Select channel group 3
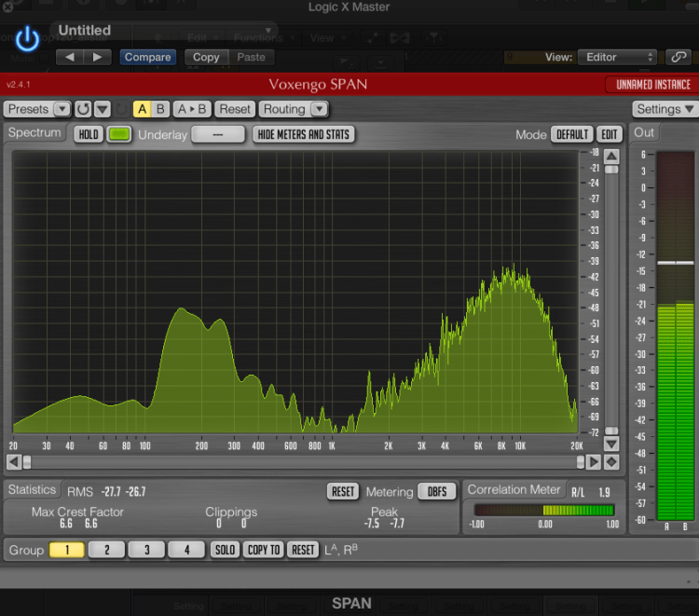The image size is (699, 616). 146,550
